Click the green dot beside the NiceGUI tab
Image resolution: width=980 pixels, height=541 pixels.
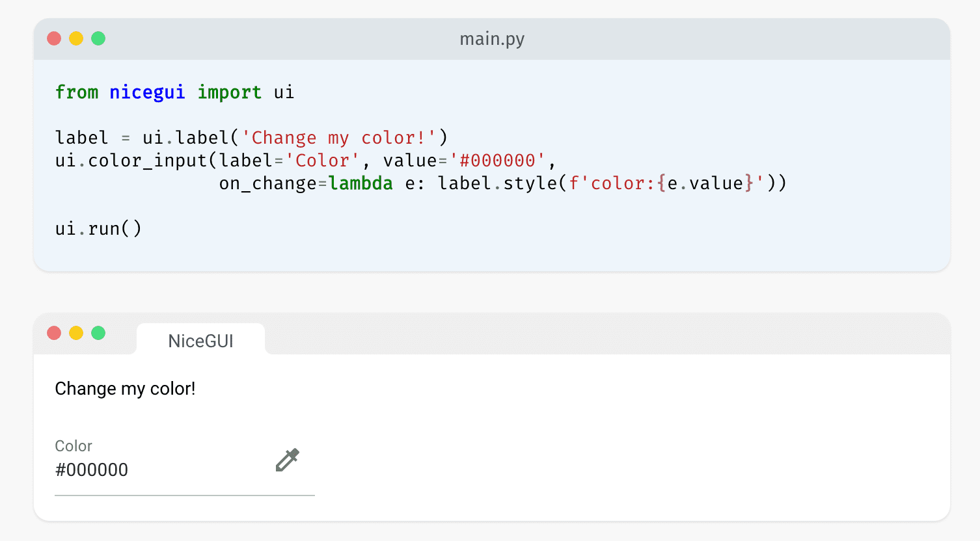pyautogui.click(x=98, y=333)
